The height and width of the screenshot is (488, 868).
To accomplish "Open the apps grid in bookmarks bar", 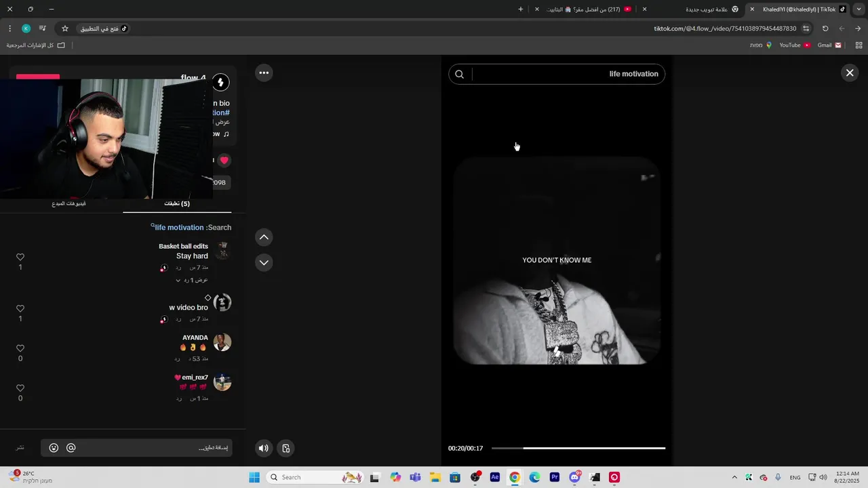I will point(859,45).
